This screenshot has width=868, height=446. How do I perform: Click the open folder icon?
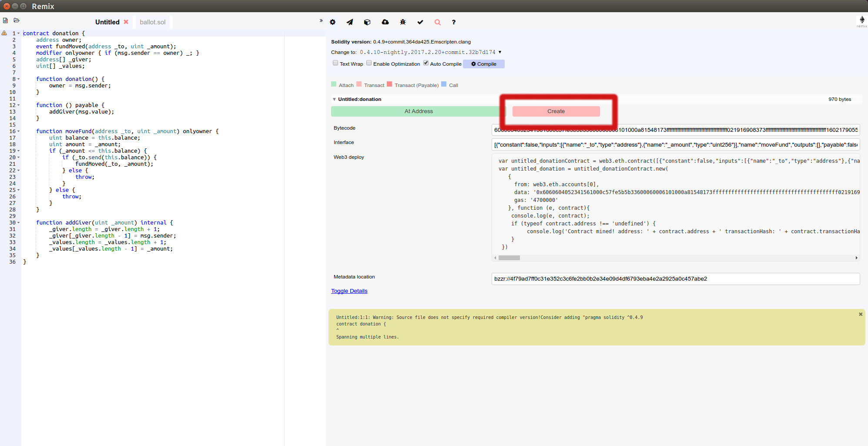17,20
